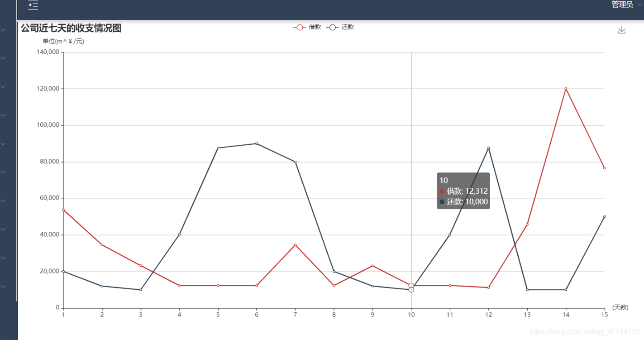
Task: Select 还款 data point at day 3
Action: [x=141, y=290]
